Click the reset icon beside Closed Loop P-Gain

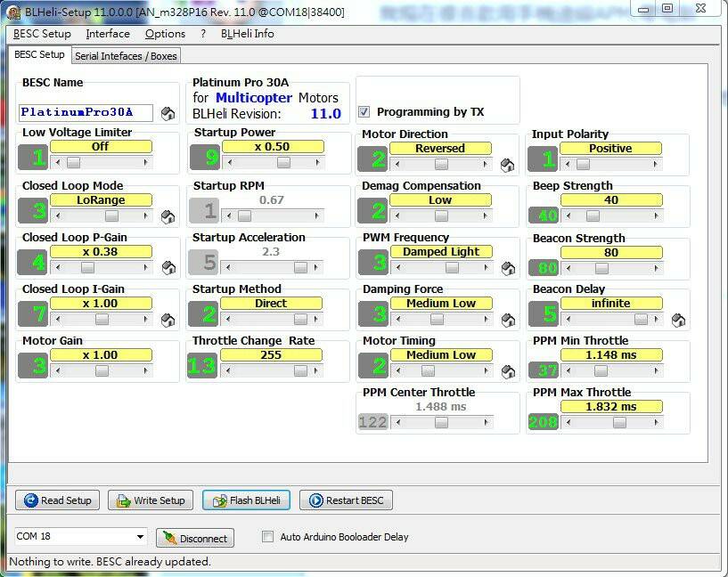pyautogui.click(x=168, y=268)
